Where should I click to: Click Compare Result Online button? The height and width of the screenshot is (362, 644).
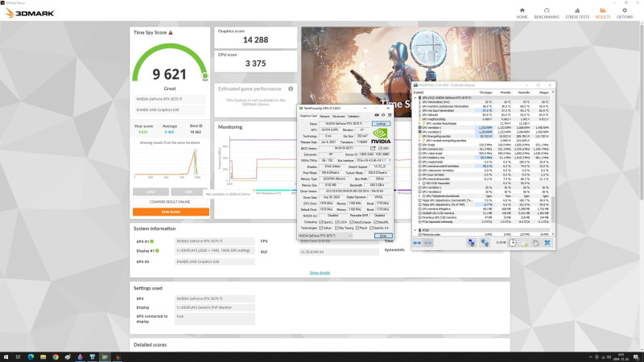pyautogui.click(x=171, y=202)
